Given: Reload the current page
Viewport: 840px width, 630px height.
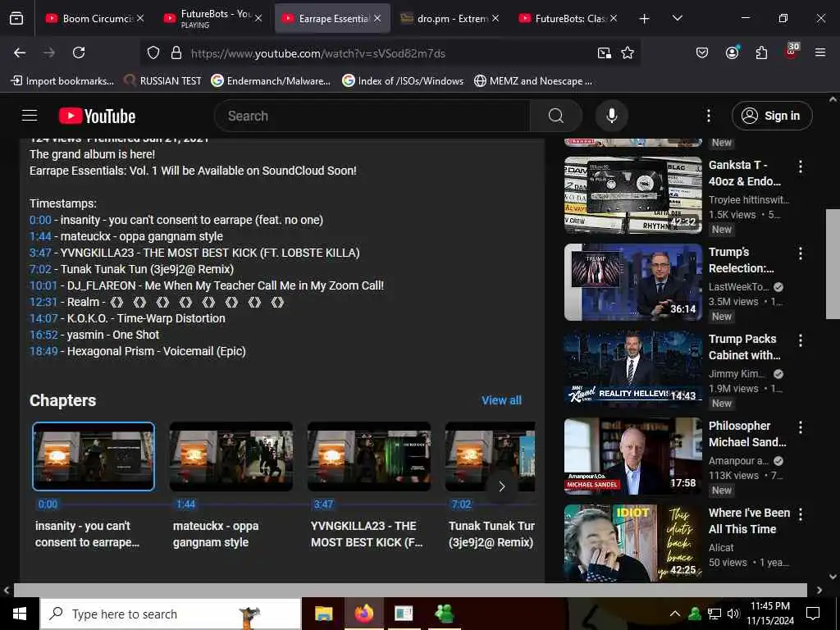Looking at the screenshot, I should coord(79,52).
